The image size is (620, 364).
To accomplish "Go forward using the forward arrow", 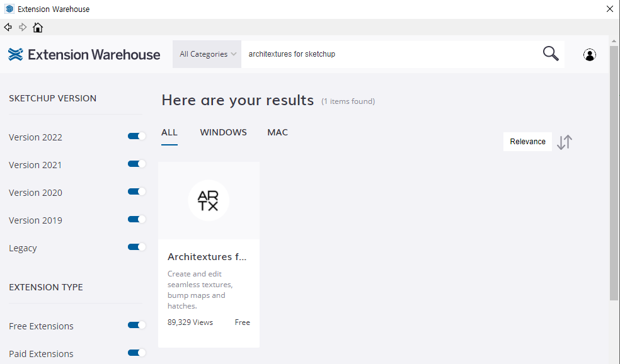I will coord(23,27).
